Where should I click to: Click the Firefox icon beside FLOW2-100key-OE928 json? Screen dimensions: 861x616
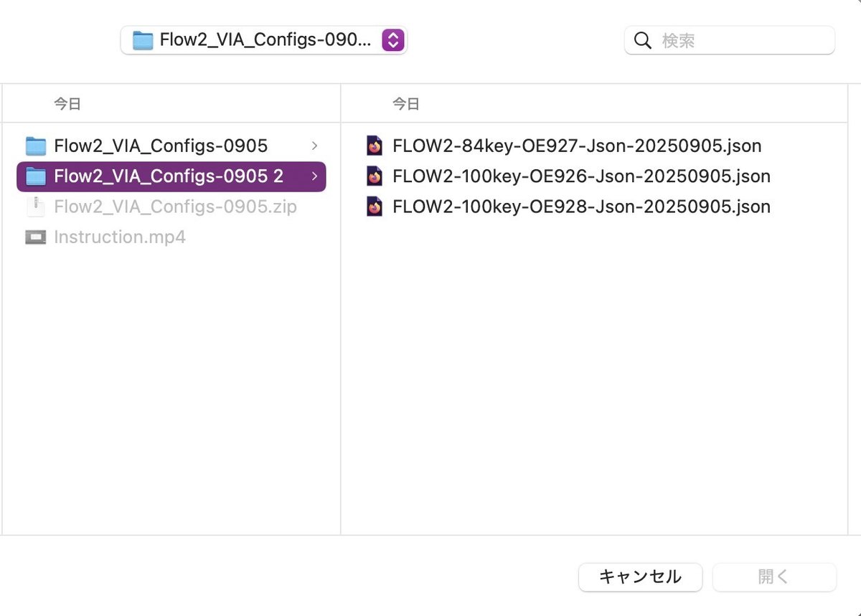pyautogui.click(x=375, y=207)
